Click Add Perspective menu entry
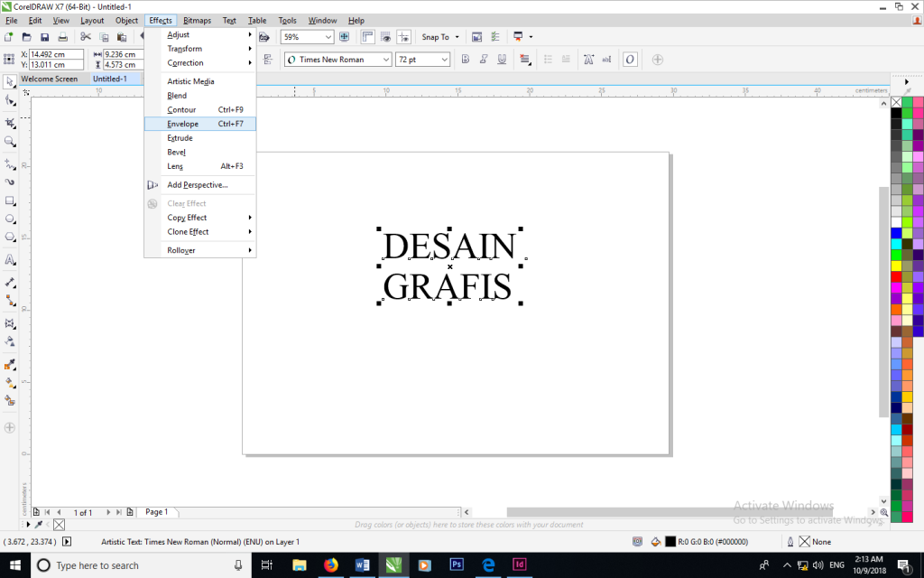The width and height of the screenshot is (924, 578). point(197,185)
